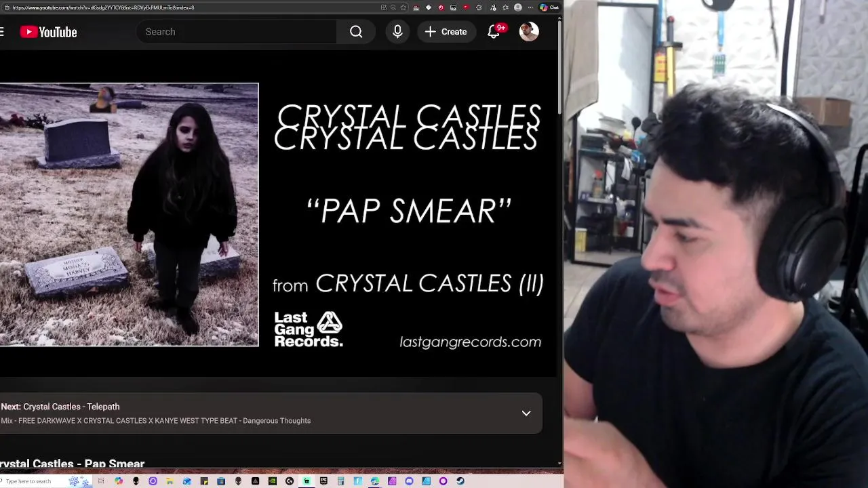The height and width of the screenshot is (488, 868).
Task: Click the zoom magnifier in address bar
Action: (x=393, y=7)
